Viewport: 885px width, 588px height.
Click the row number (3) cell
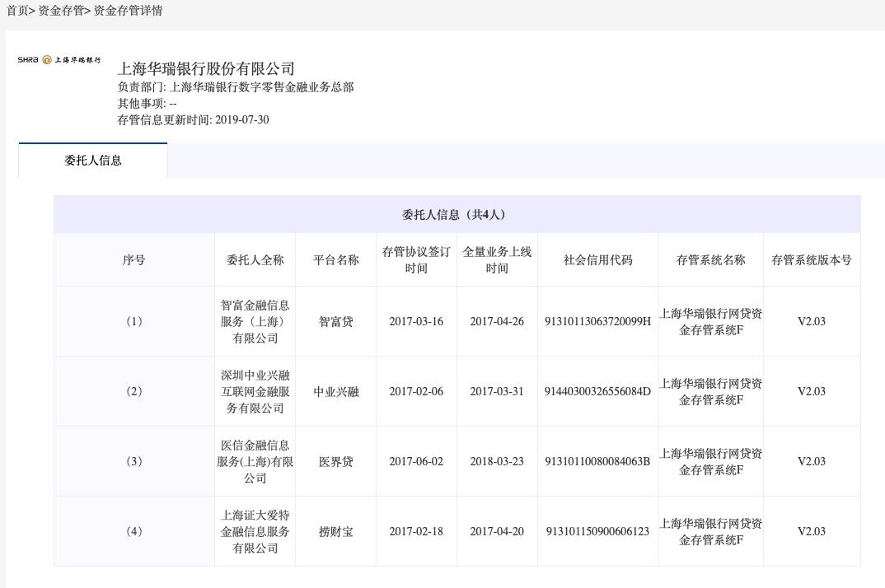point(133,461)
